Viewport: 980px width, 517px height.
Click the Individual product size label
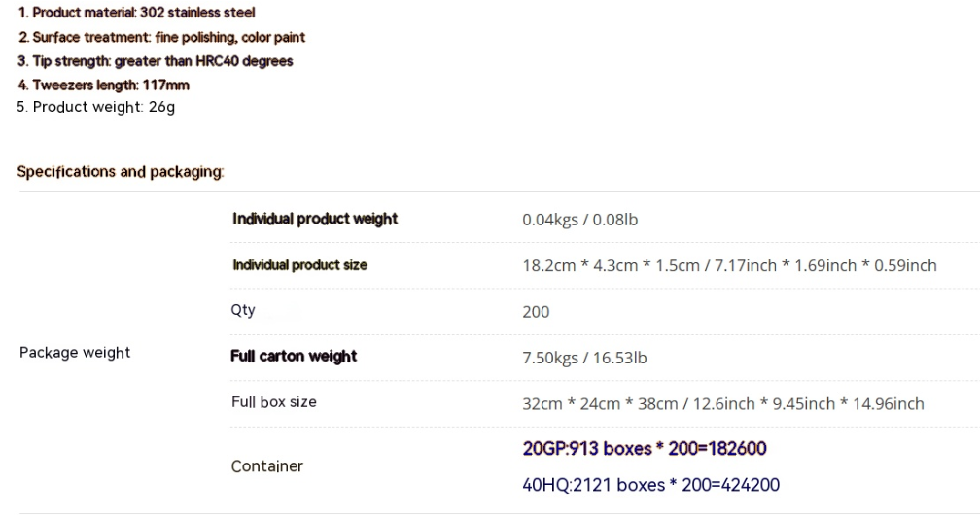click(299, 265)
